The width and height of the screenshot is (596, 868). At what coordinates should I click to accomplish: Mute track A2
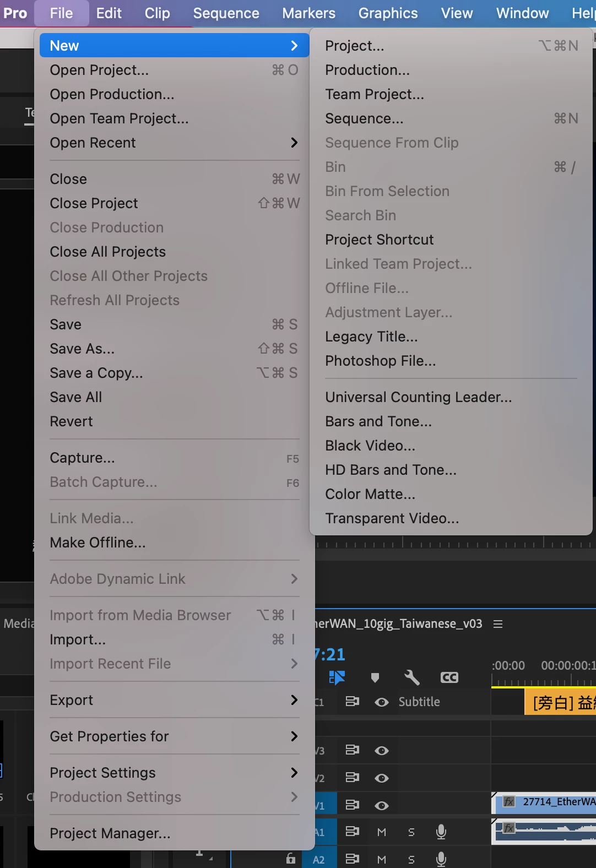(382, 859)
